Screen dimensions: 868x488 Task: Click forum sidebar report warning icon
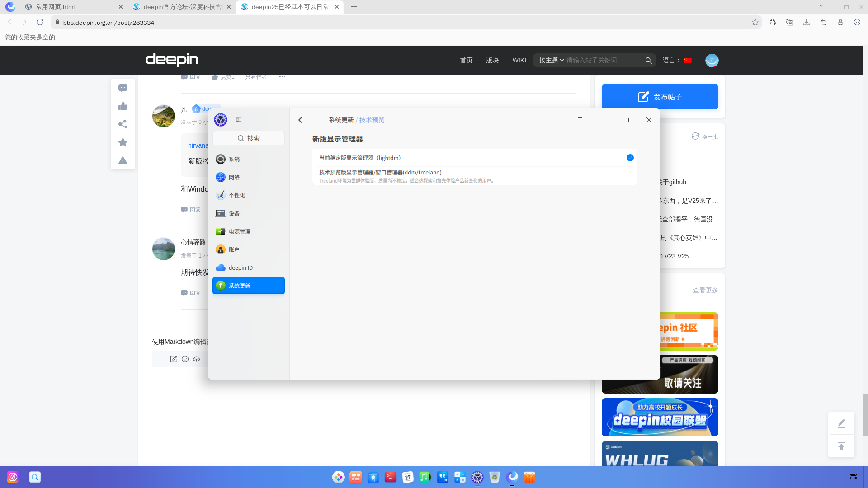click(x=123, y=160)
